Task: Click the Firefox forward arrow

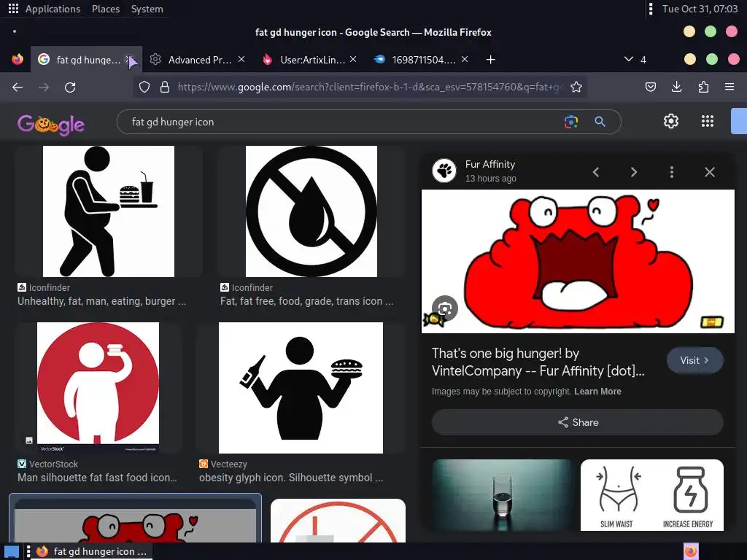Action: (x=43, y=87)
